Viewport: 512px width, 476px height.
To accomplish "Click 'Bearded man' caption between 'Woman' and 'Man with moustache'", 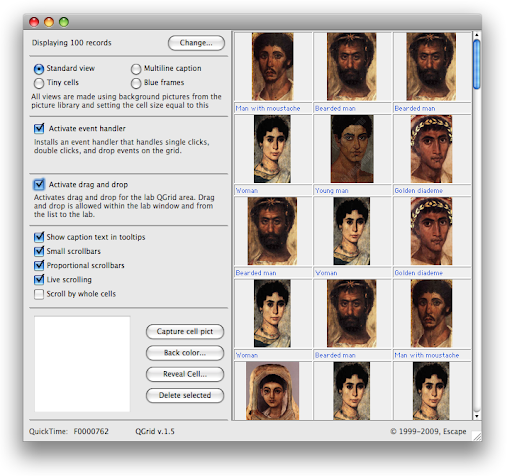I will click(x=335, y=355).
